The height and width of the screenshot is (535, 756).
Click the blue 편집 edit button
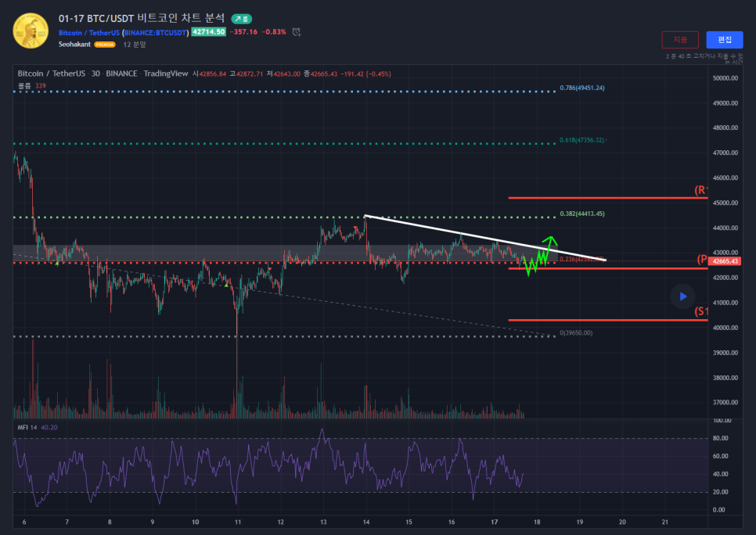click(x=724, y=40)
